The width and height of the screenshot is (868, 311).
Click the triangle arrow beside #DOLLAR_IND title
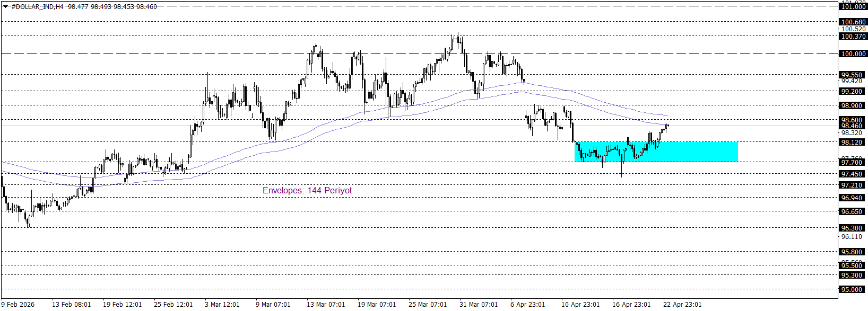coord(6,7)
